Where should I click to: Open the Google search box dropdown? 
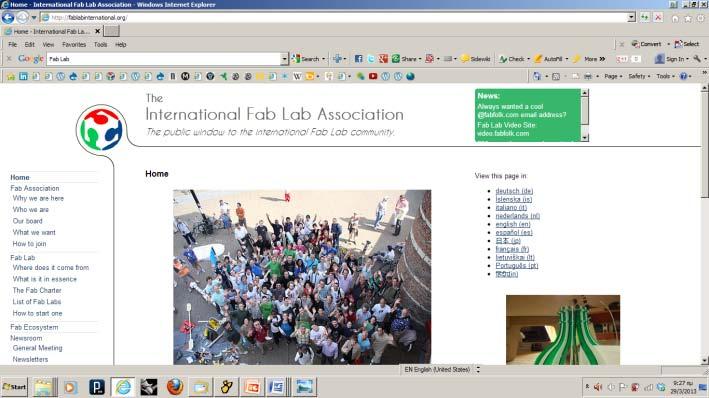pos(284,59)
